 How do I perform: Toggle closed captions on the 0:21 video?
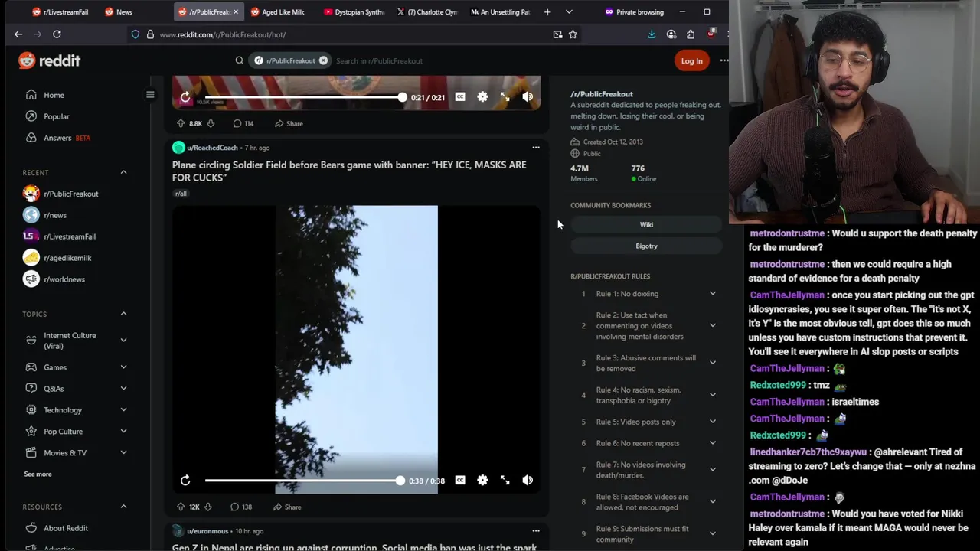[460, 97]
